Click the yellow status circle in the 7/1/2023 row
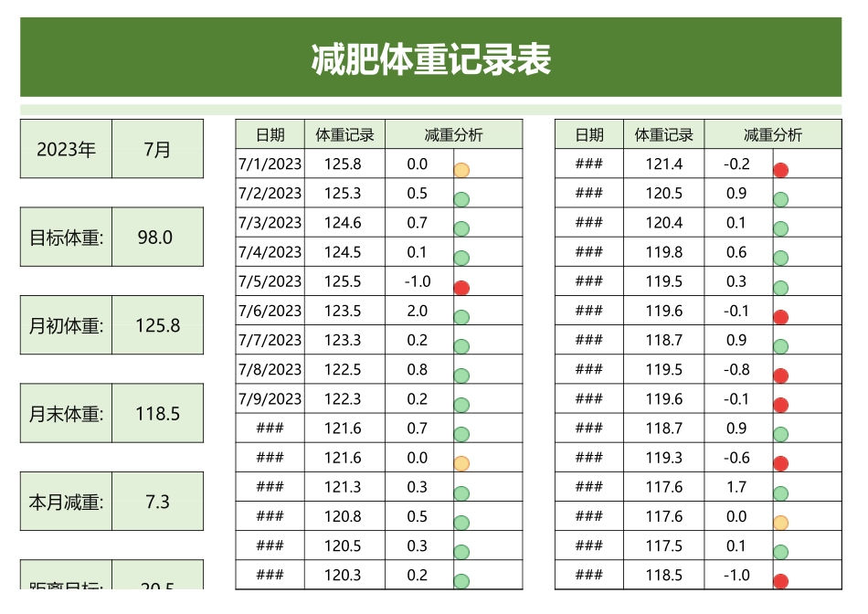The image size is (868, 614). [461, 170]
